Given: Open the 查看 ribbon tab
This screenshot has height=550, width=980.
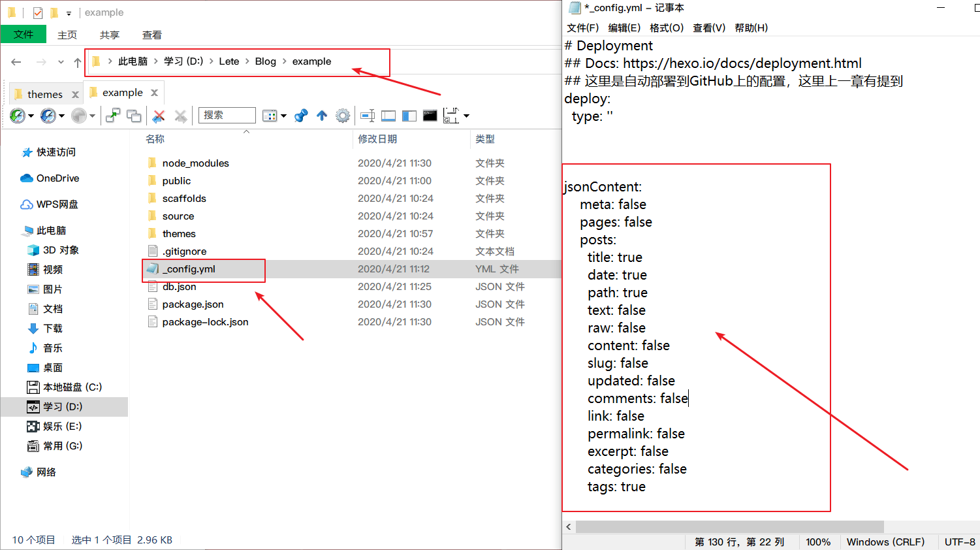Looking at the screenshot, I should pos(151,35).
